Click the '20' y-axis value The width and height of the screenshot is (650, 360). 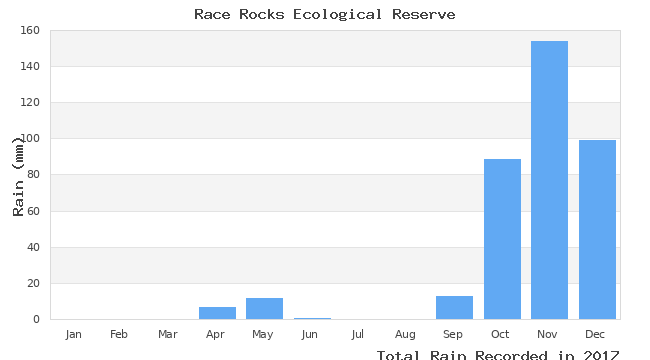pyautogui.click(x=33, y=283)
